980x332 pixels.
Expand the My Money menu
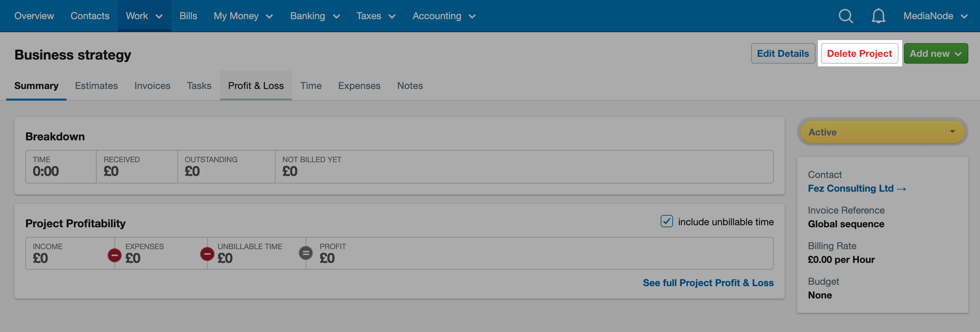(x=243, y=16)
